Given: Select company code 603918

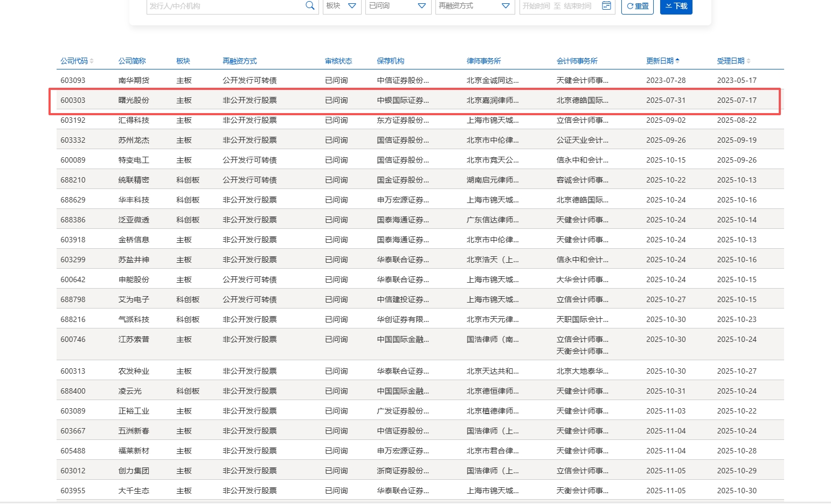Looking at the screenshot, I should (73, 240).
